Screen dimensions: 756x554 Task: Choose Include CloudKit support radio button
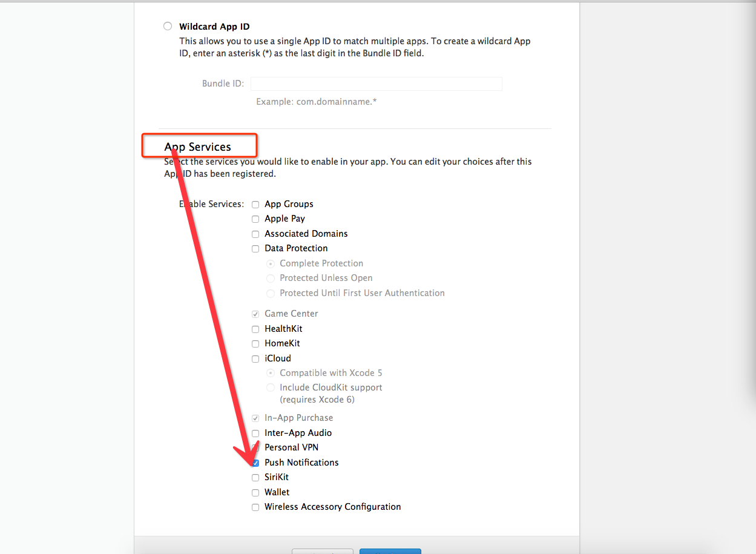tap(271, 387)
